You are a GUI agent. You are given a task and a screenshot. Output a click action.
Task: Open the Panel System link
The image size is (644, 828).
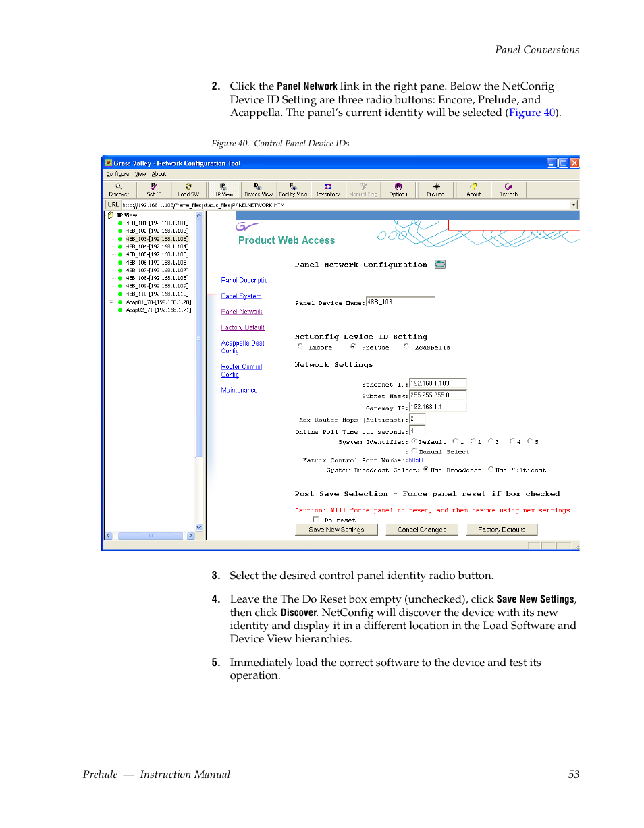pyautogui.click(x=241, y=296)
